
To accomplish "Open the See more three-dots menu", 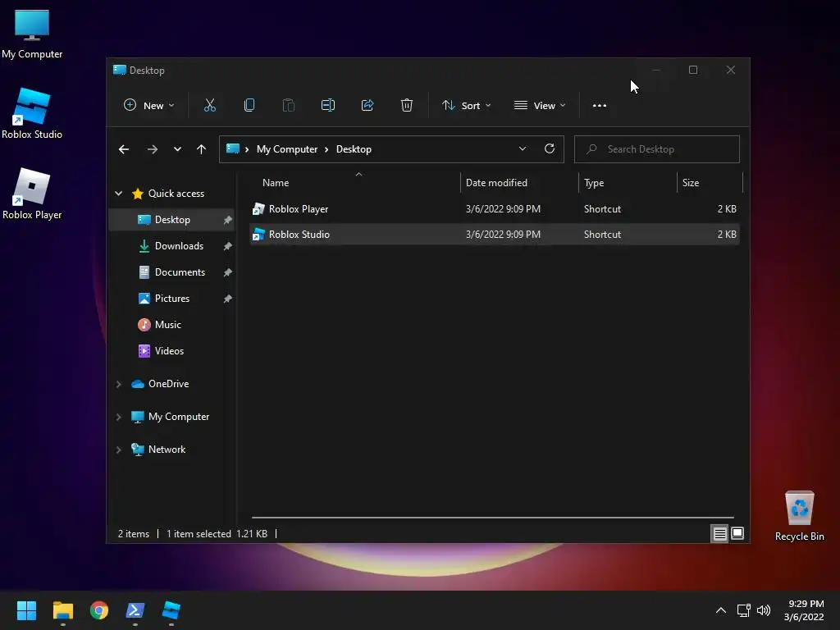I will [x=600, y=106].
